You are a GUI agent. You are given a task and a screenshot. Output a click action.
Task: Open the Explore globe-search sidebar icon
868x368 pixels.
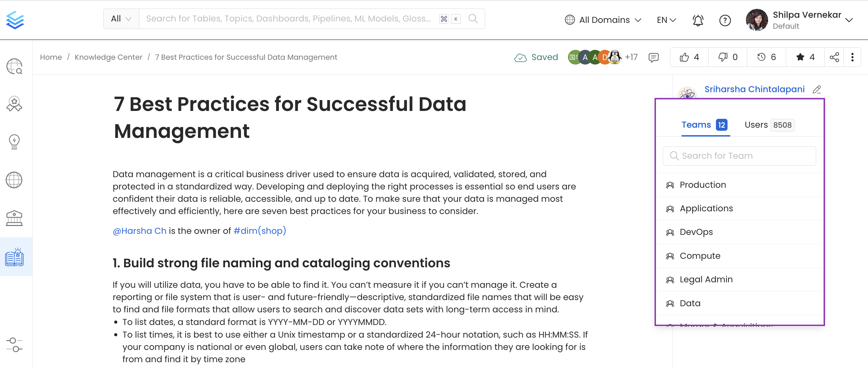pos(14,66)
